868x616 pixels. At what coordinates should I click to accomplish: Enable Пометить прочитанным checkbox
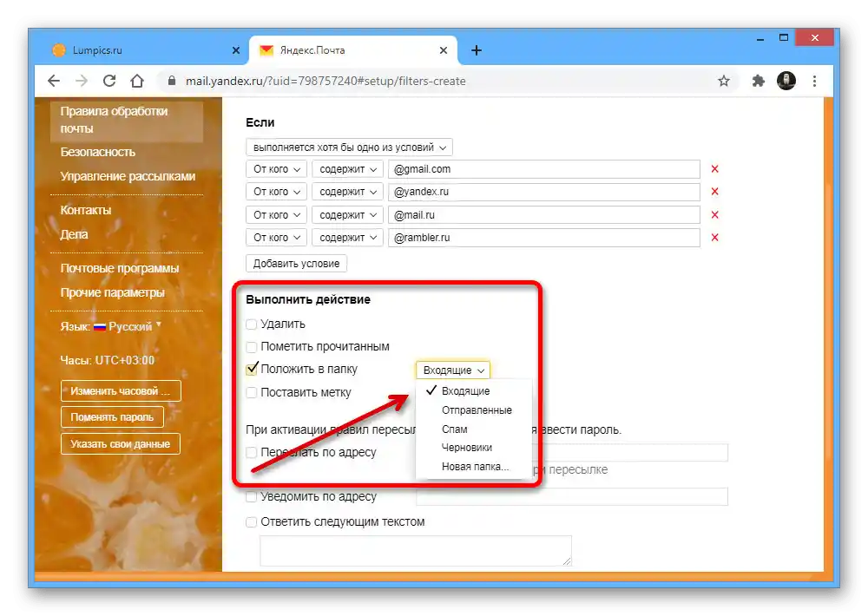[x=252, y=347]
